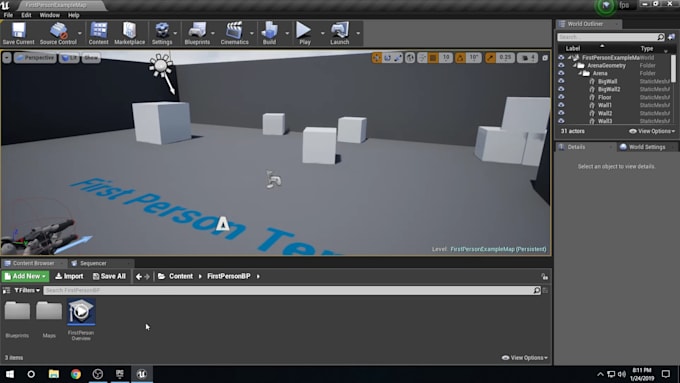Screen dimensions: 680x383
Task: Open the File menu
Action: click(x=8, y=15)
